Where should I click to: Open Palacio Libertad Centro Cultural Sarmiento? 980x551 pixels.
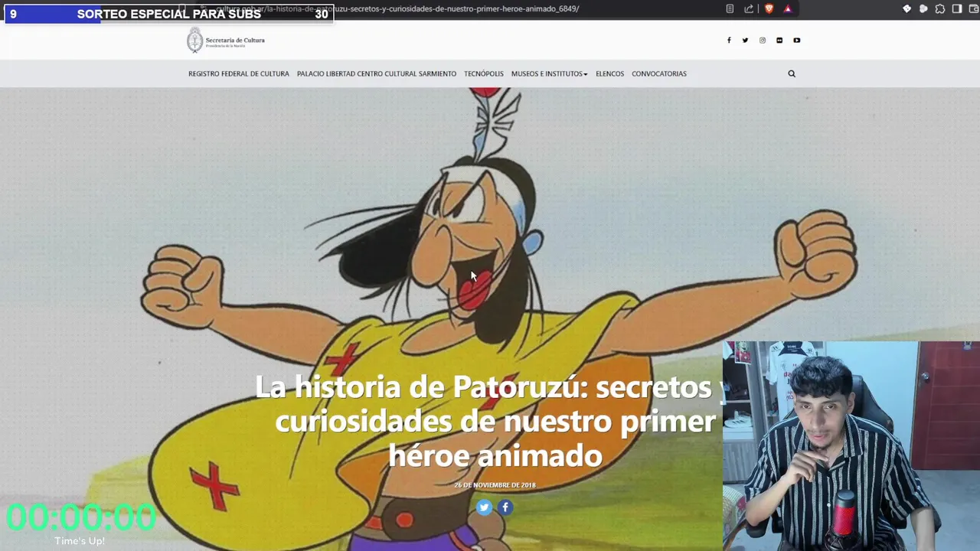pyautogui.click(x=377, y=74)
